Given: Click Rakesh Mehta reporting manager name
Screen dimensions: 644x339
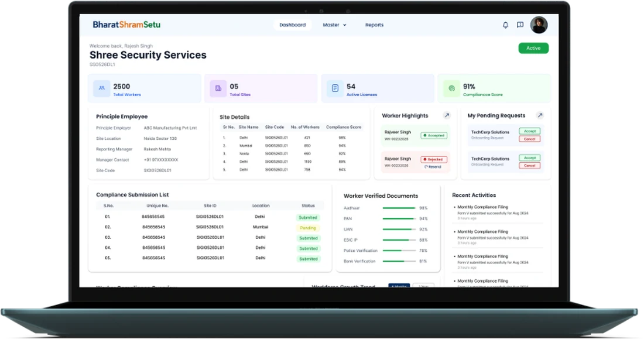Looking at the screenshot, I should pos(157,149).
